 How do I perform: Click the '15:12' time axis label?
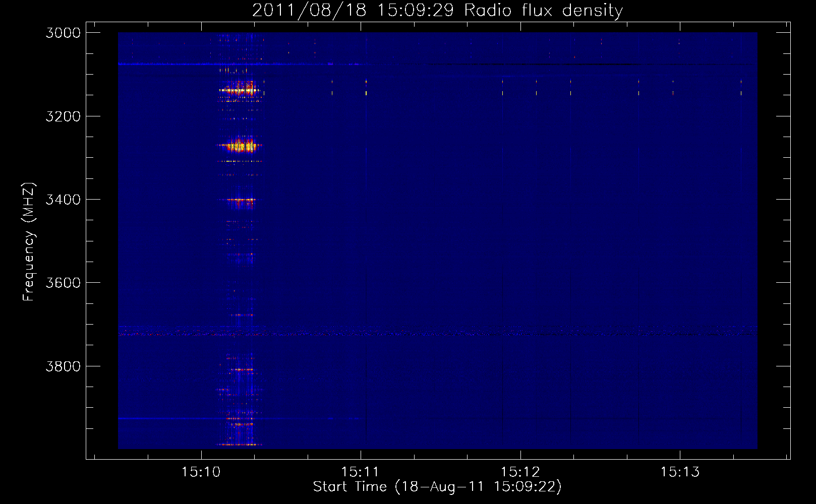pos(520,472)
